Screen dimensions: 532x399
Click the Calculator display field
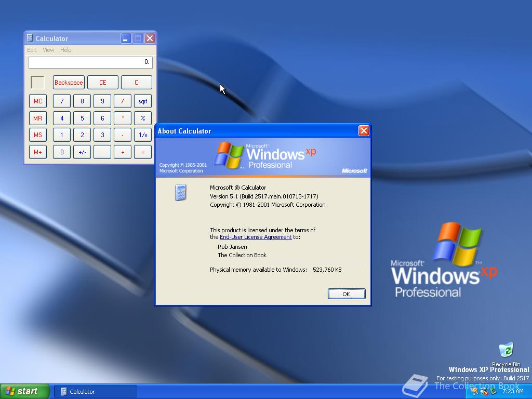click(x=90, y=62)
